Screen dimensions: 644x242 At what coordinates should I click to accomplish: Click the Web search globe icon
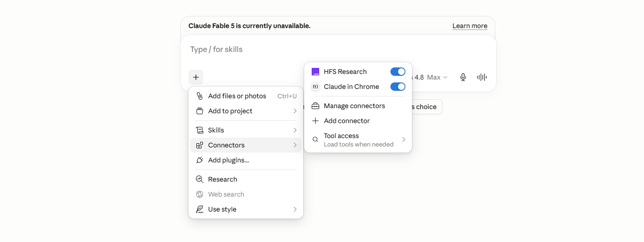200,194
